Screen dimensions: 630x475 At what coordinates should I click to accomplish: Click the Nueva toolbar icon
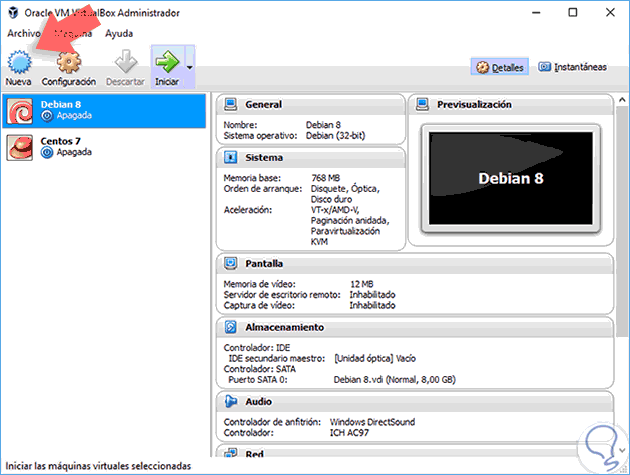pos(18,68)
